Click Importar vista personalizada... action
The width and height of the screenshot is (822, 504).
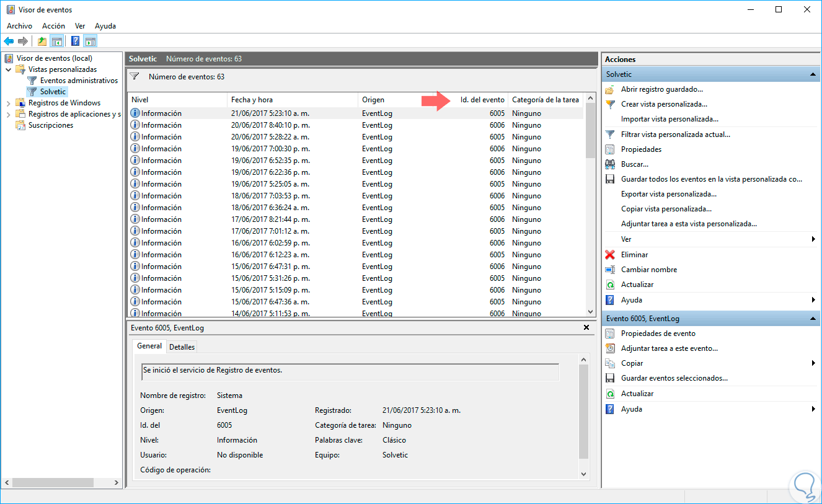pyautogui.click(x=670, y=119)
